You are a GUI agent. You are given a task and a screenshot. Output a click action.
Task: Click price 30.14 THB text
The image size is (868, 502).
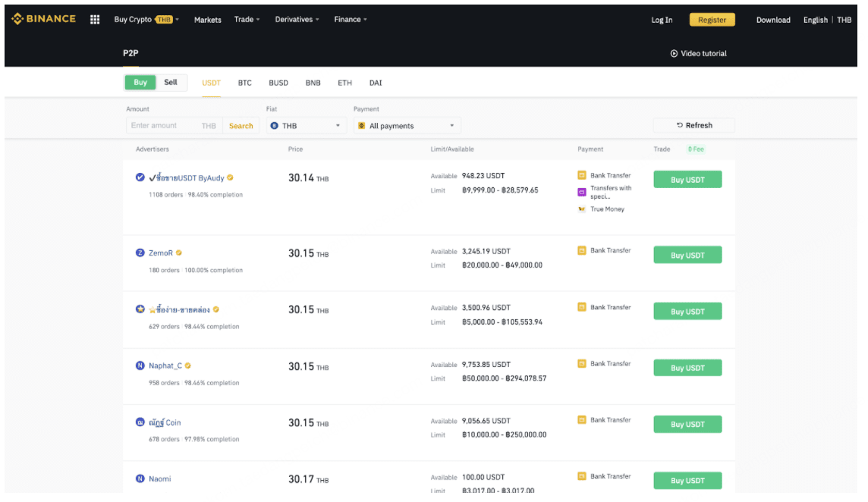(308, 177)
